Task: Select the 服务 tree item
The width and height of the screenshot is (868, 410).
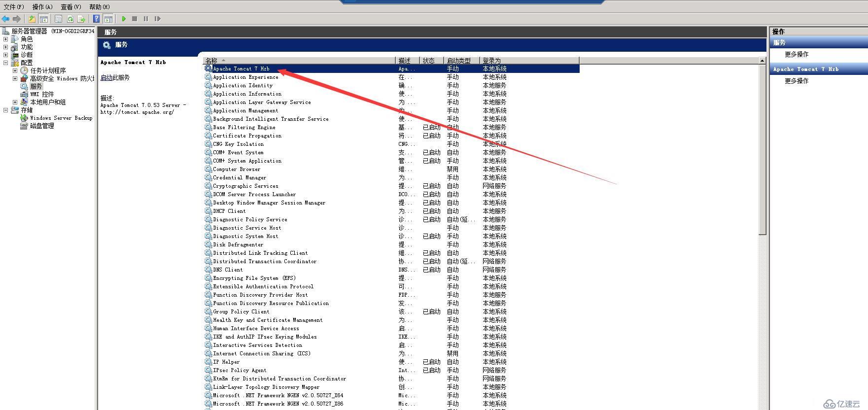Action: 36,86
